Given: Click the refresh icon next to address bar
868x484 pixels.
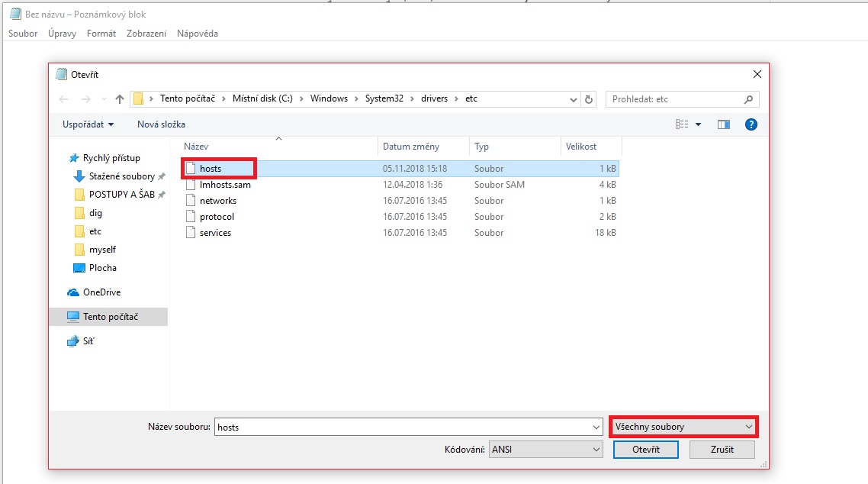Looking at the screenshot, I should [x=588, y=99].
